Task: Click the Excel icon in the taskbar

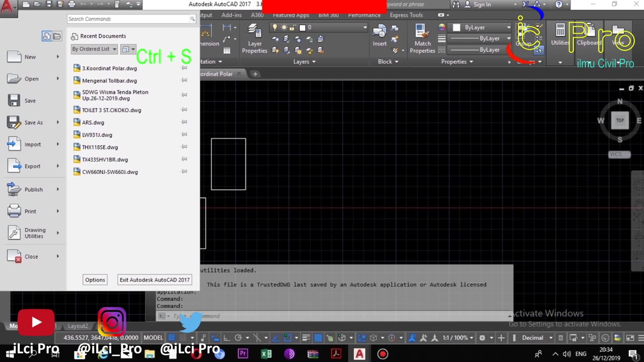Action: tap(266, 354)
